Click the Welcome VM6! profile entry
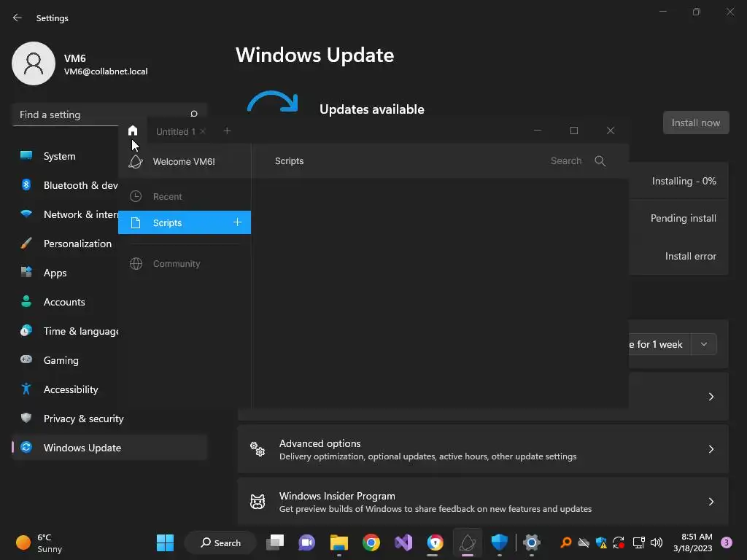The width and height of the screenshot is (747, 560). point(185,161)
